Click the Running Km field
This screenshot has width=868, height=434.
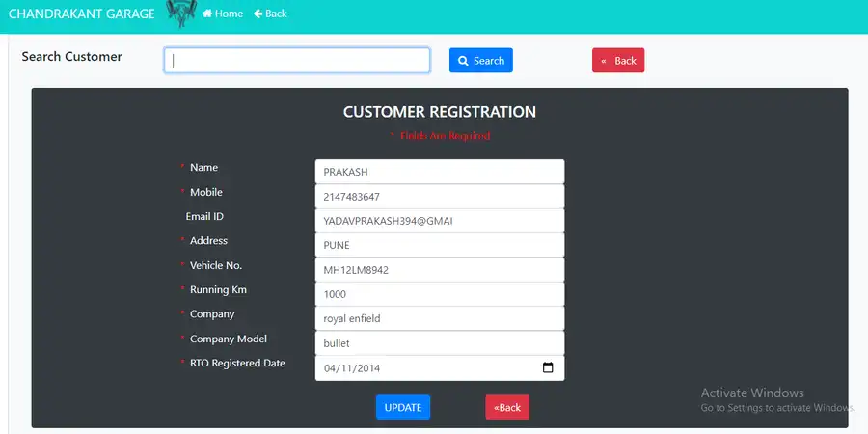click(x=439, y=294)
